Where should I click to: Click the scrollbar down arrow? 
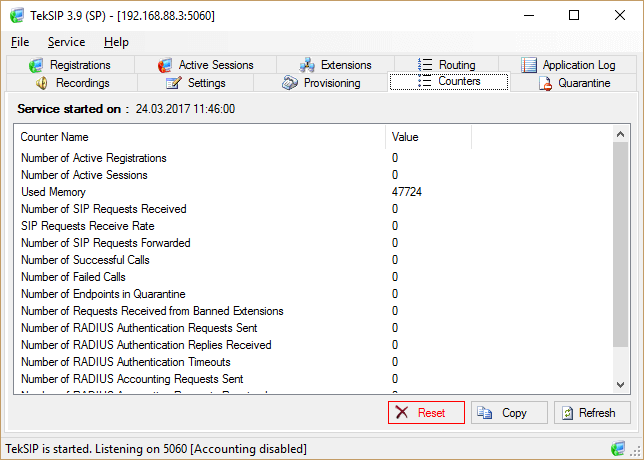[621, 385]
